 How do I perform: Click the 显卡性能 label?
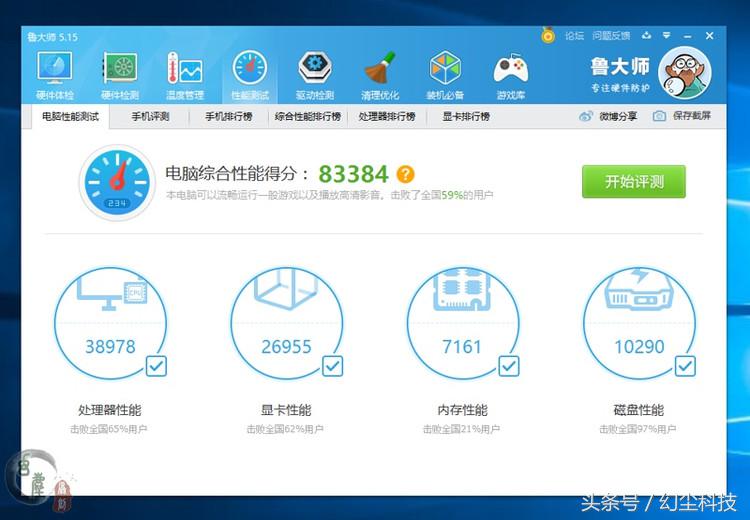[x=286, y=410]
